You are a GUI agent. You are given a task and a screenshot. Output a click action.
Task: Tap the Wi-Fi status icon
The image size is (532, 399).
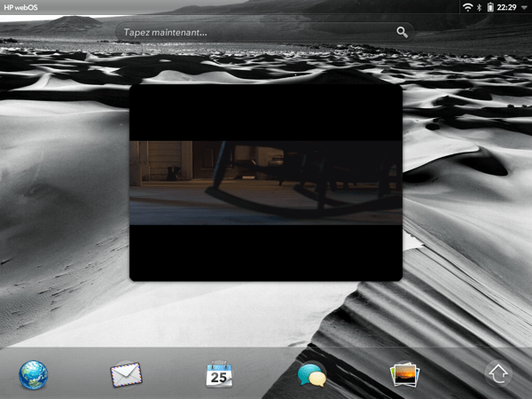click(467, 7)
